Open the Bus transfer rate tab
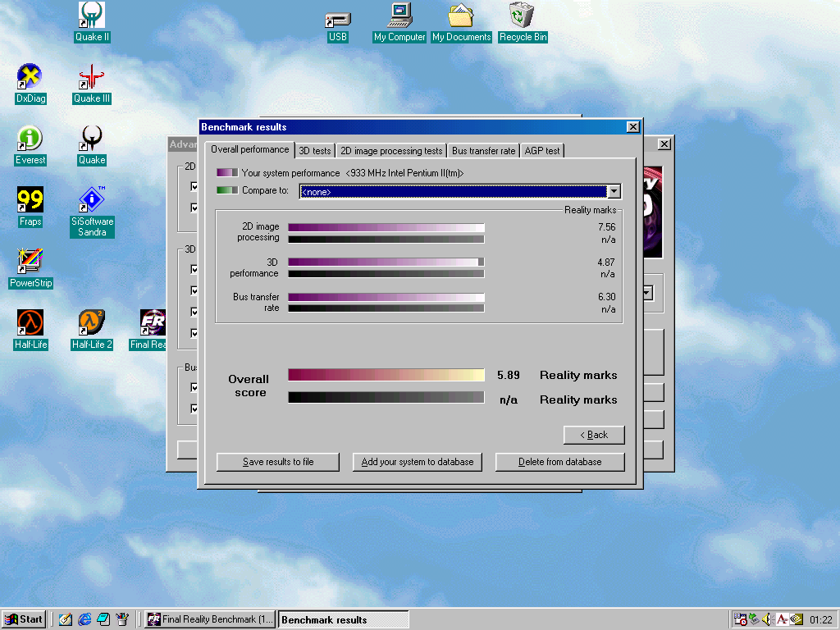The width and height of the screenshot is (840, 630). (x=483, y=151)
